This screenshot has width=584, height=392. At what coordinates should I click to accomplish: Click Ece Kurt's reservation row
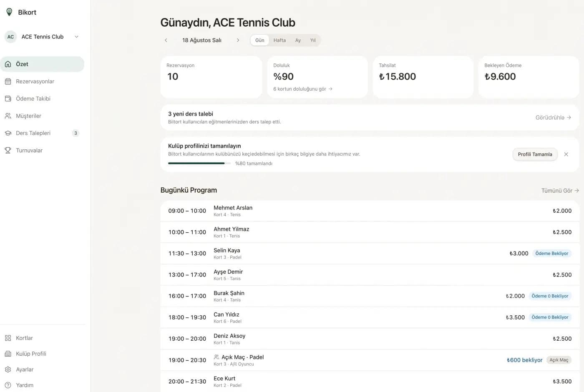[x=370, y=382]
